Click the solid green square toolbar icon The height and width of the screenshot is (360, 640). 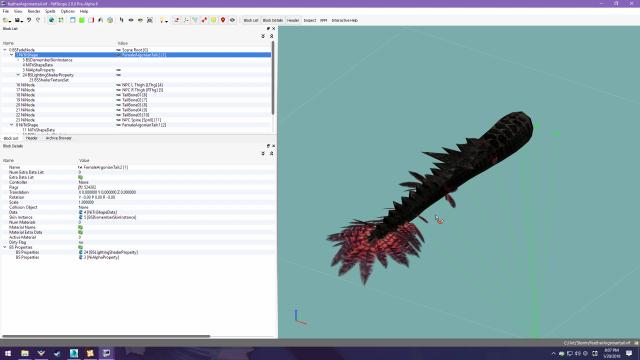pyautogui.click(x=82, y=20)
